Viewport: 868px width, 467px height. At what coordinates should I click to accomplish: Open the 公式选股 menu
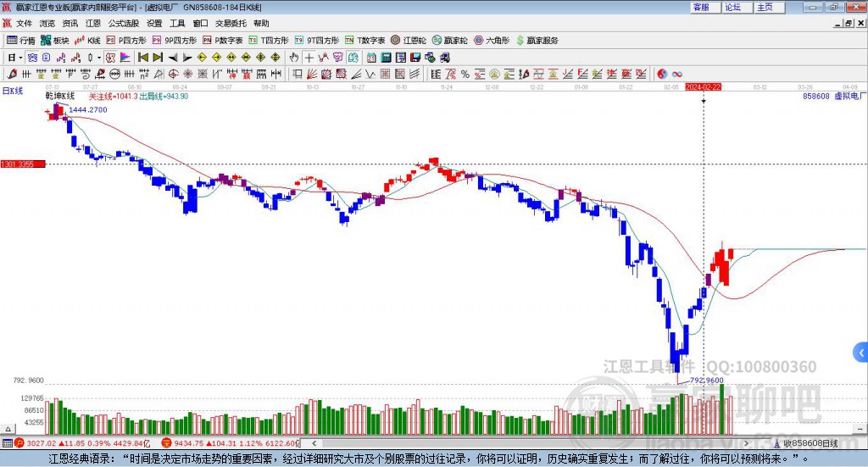(x=124, y=23)
